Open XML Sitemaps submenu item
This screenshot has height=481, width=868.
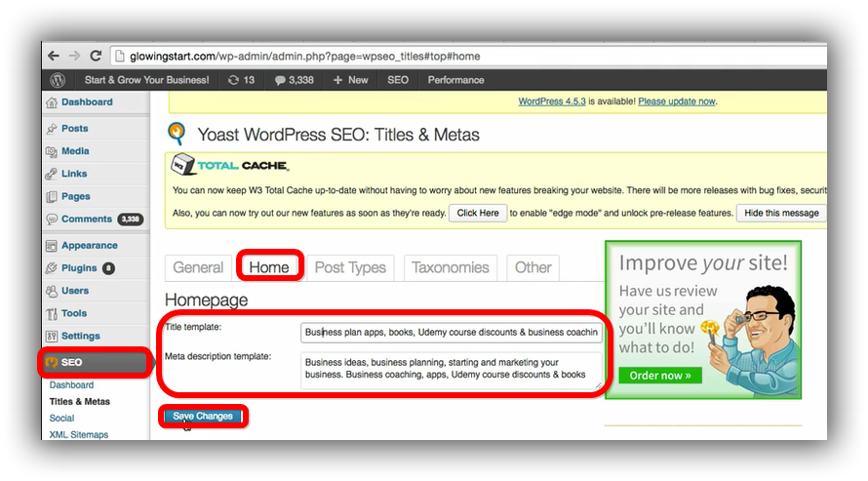[79, 435]
